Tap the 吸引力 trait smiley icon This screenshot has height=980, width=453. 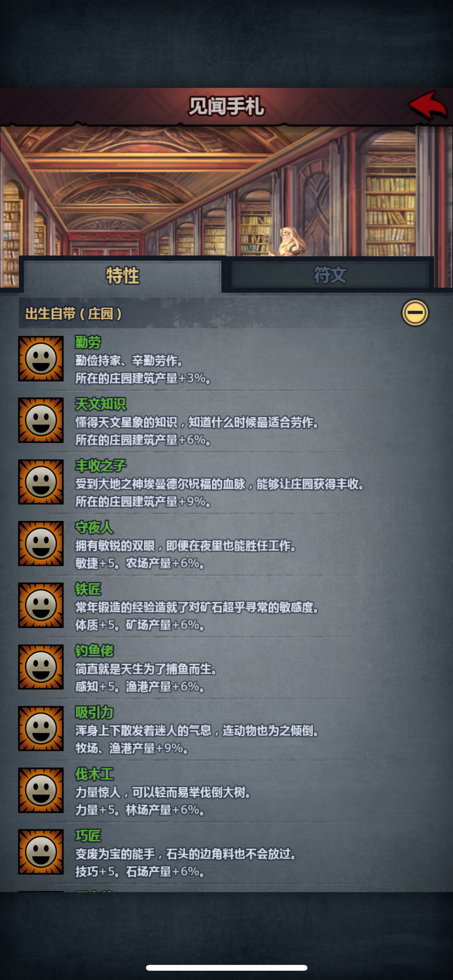tap(41, 728)
